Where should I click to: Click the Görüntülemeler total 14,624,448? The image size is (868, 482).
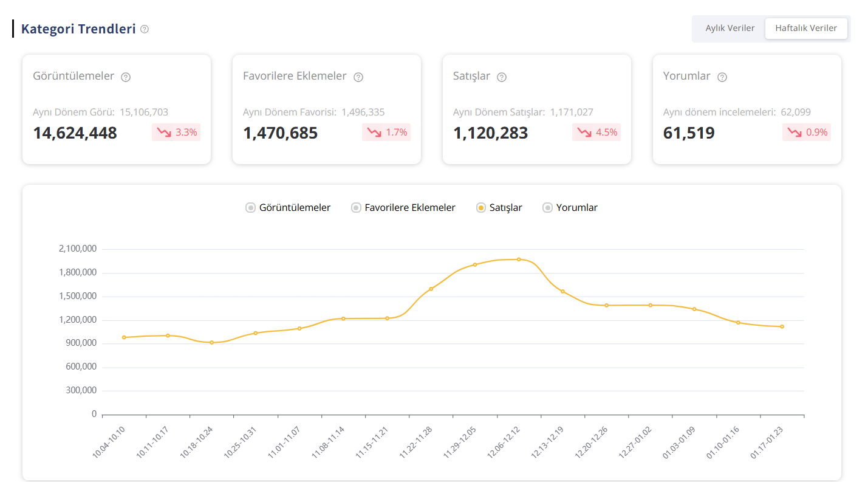(x=75, y=133)
